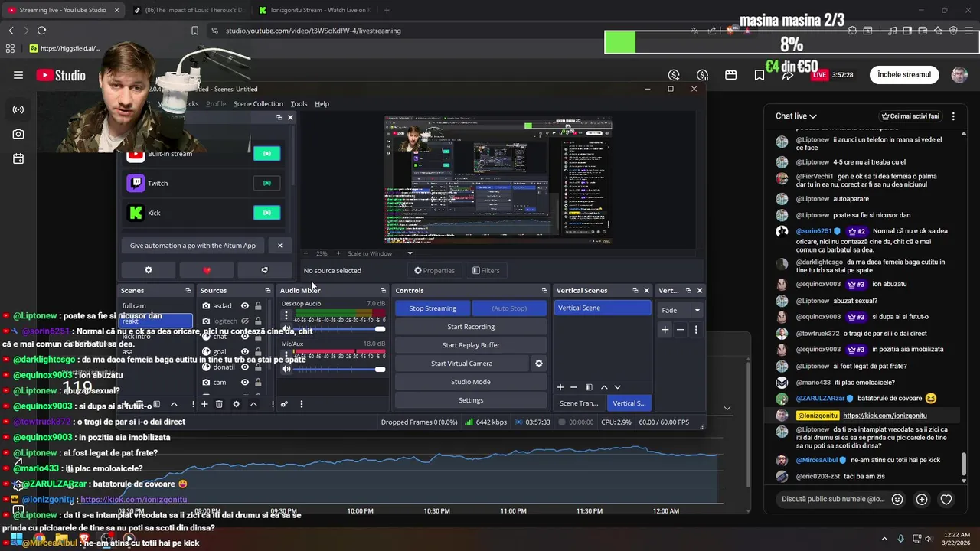This screenshot has height=551, width=980.
Task: Click Studio Mode button
Action: point(471,382)
